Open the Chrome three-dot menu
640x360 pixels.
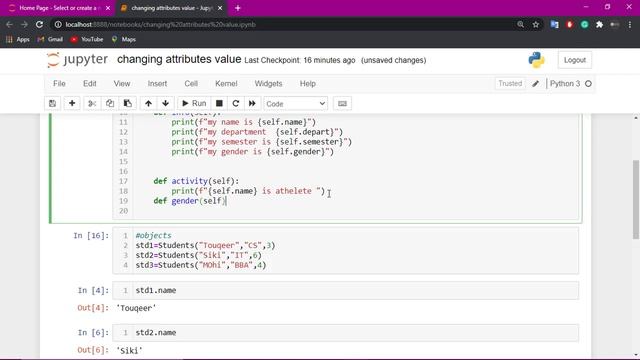pyautogui.click(x=630, y=24)
